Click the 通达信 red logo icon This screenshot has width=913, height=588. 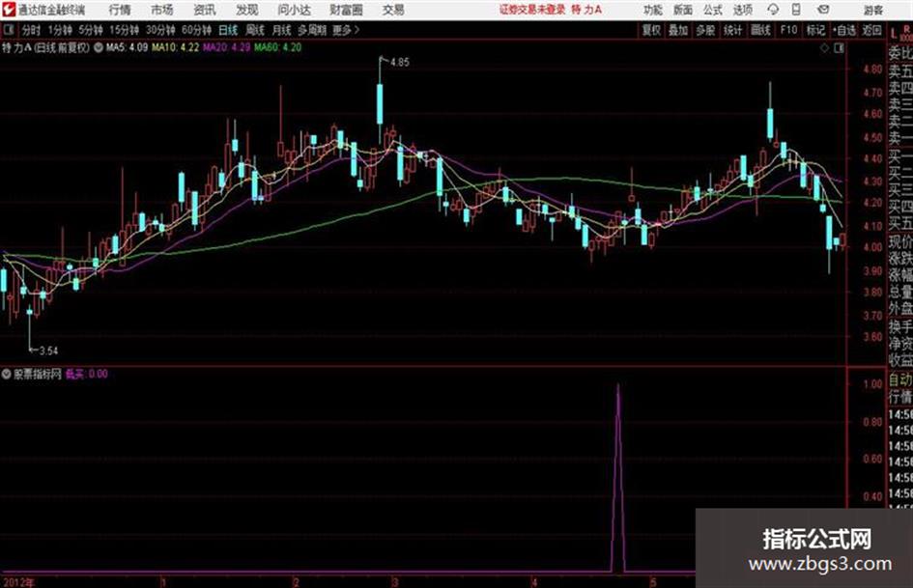[9, 10]
